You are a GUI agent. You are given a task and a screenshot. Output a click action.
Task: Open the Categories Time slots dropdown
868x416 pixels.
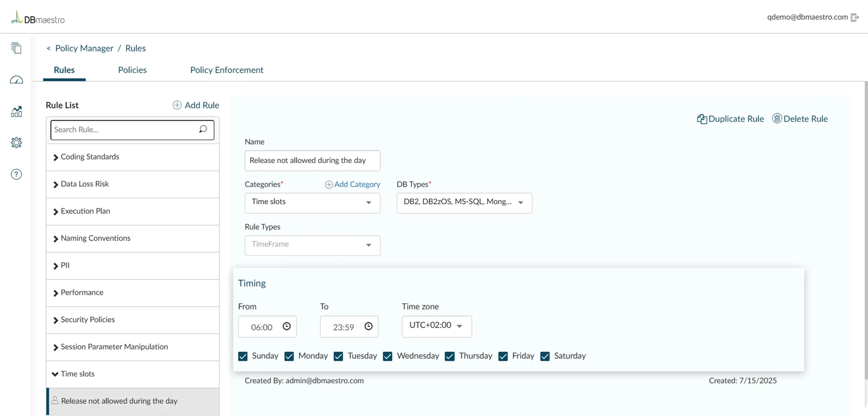(x=312, y=203)
